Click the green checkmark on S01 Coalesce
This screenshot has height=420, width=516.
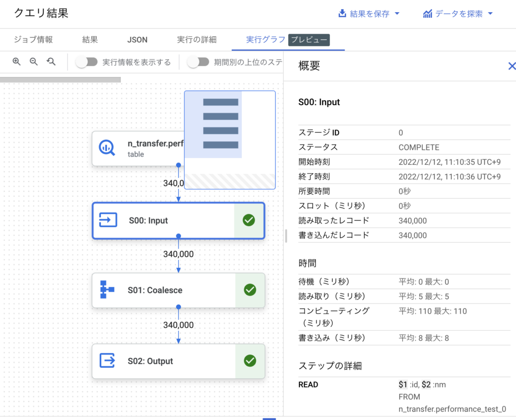pos(250,290)
